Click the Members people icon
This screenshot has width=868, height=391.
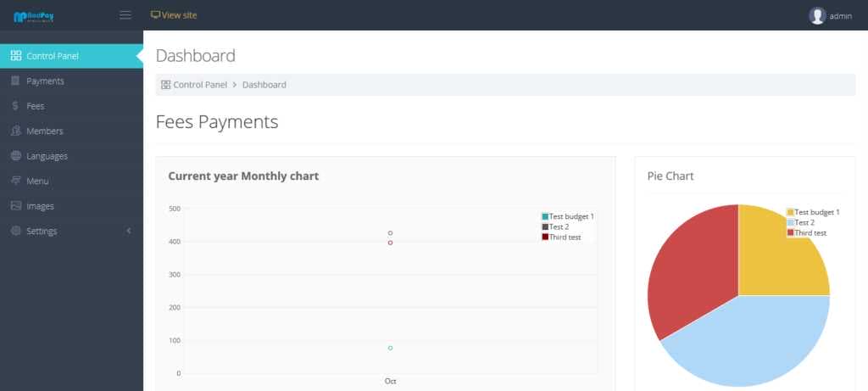pos(16,131)
